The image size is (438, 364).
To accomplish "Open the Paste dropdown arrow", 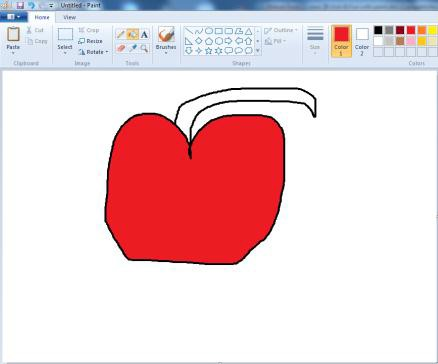I will [13, 53].
